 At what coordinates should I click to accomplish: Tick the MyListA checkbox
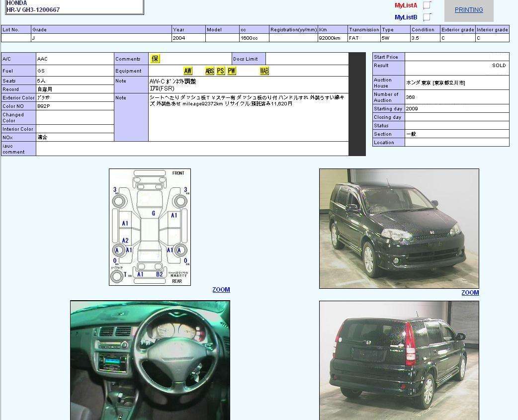(427, 5)
